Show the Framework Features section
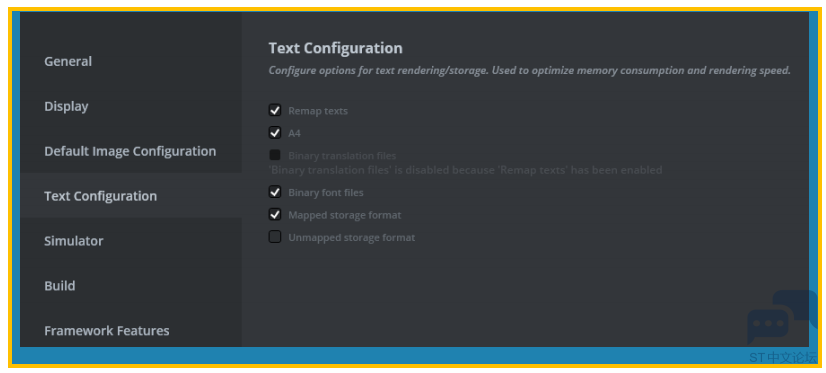This screenshot has width=826, height=373. (107, 331)
